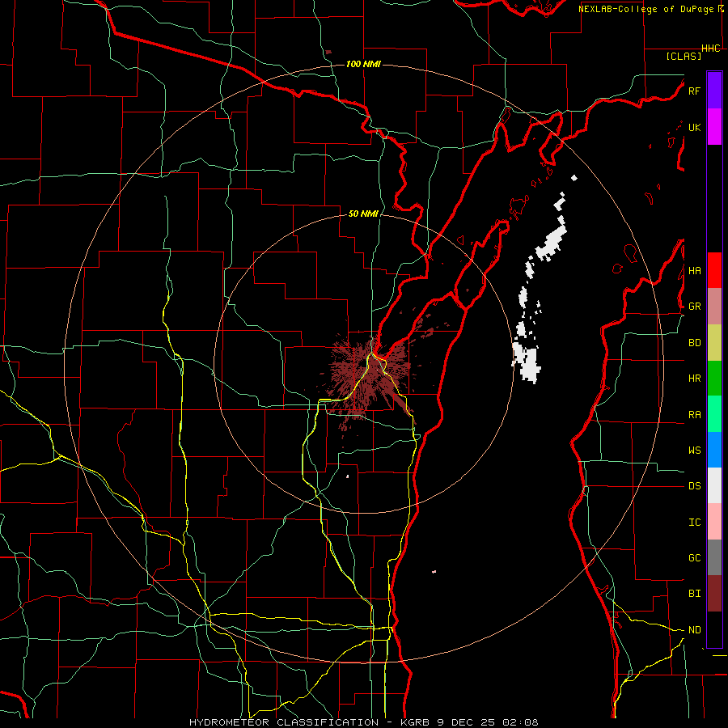The height and width of the screenshot is (728, 728).
Task: Click the WS legend label
Action: point(694,451)
